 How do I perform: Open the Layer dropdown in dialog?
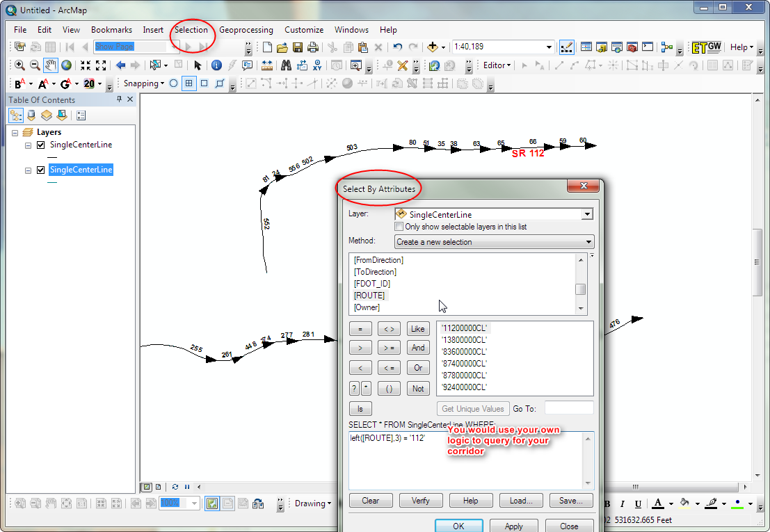pos(587,214)
